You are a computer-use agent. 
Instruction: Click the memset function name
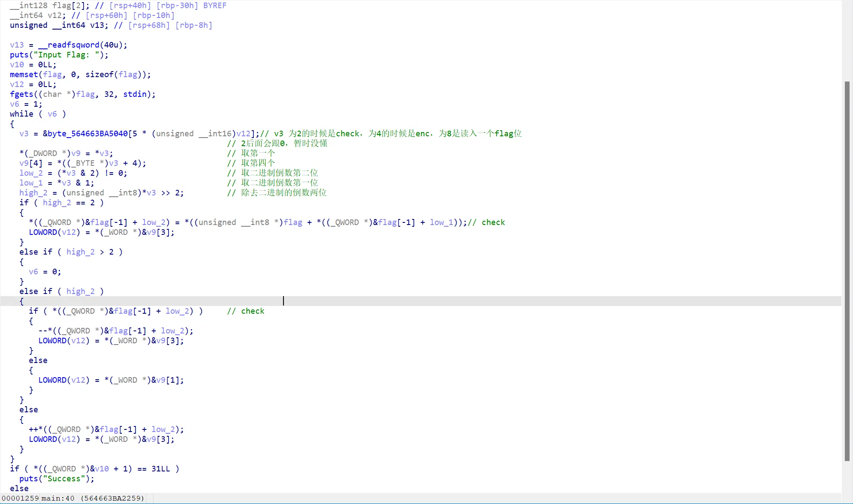(x=24, y=75)
